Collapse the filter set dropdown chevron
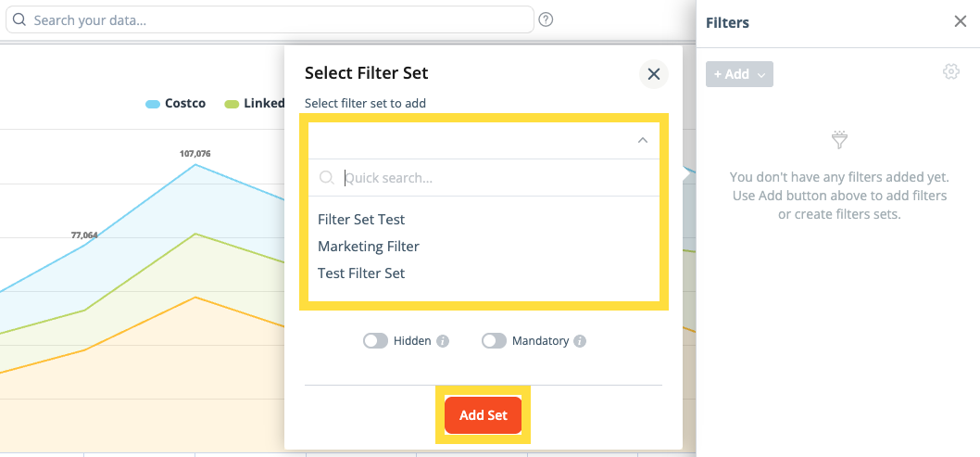This screenshot has height=457, width=980. pos(642,140)
